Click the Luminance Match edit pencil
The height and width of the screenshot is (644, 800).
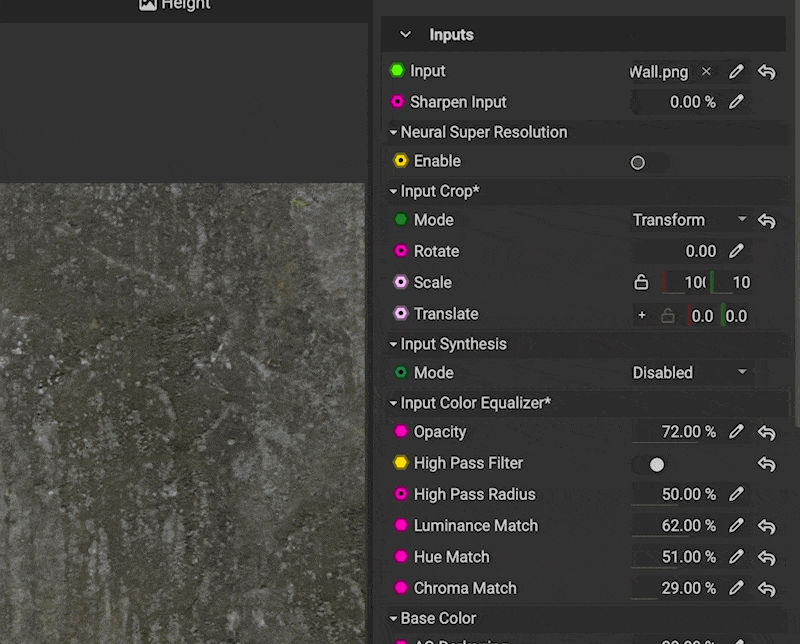coord(736,526)
